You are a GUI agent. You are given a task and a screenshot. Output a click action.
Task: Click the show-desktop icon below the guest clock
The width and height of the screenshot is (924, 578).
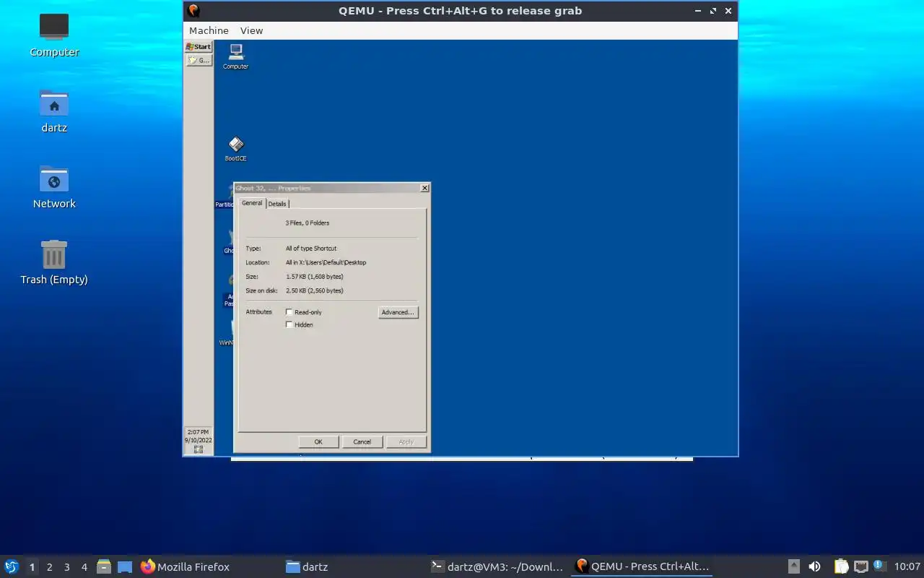point(199,449)
